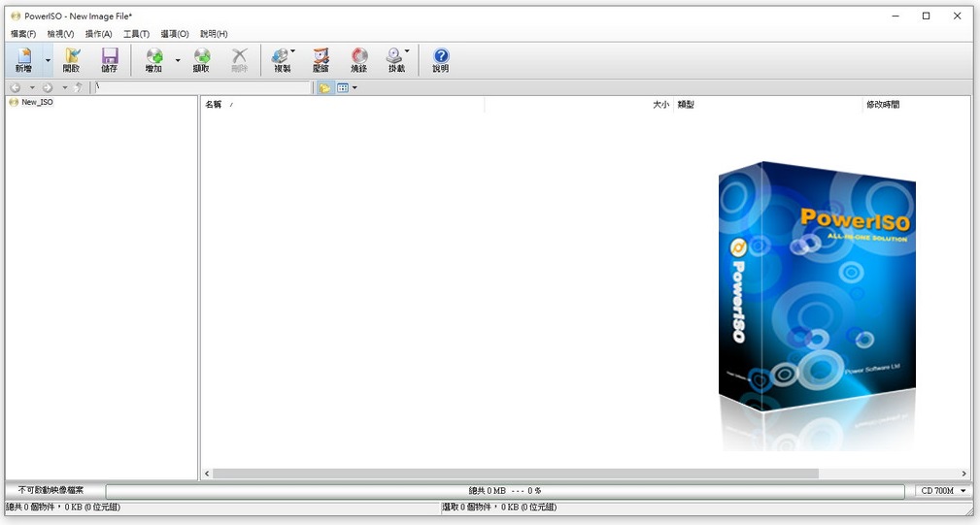Click the 燒錄 (Burn) disc icon

coord(359,60)
